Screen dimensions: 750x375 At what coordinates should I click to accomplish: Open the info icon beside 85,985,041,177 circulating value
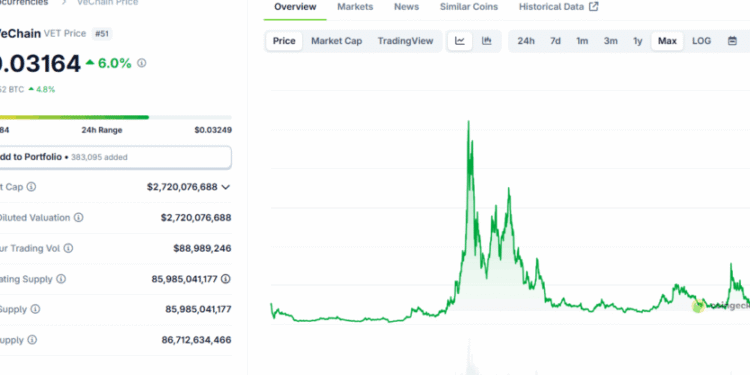pos(226,279)
